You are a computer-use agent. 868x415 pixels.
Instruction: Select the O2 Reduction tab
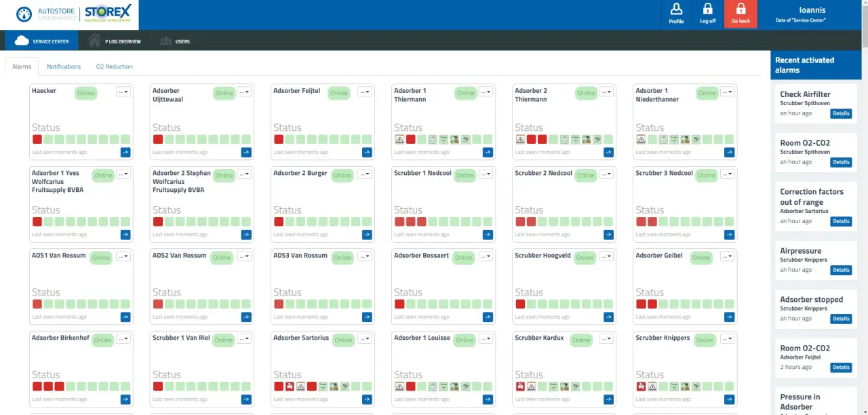114,66
